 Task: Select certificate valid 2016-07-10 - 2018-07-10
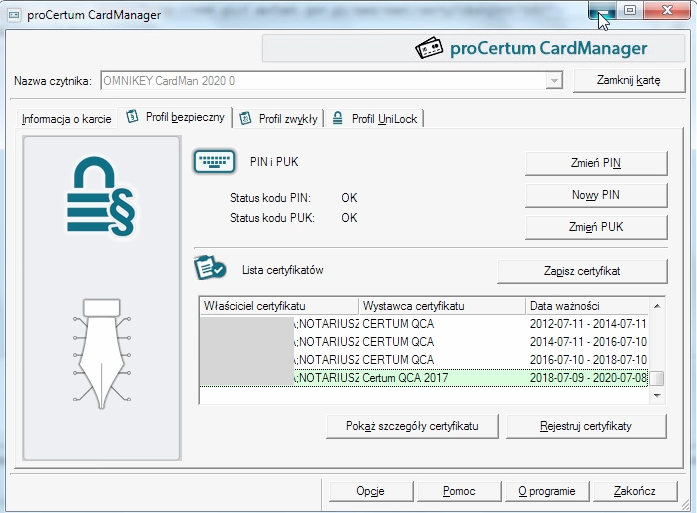424,360
